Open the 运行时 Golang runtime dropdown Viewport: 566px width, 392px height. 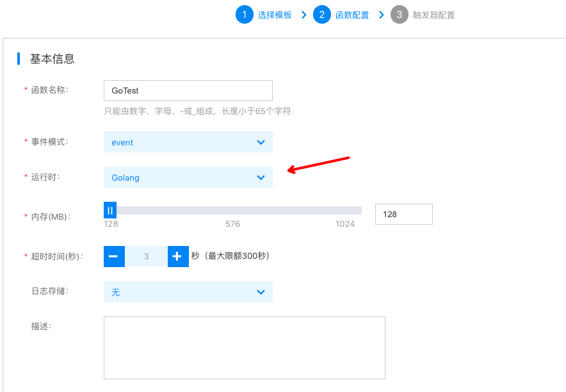point(188,177)
